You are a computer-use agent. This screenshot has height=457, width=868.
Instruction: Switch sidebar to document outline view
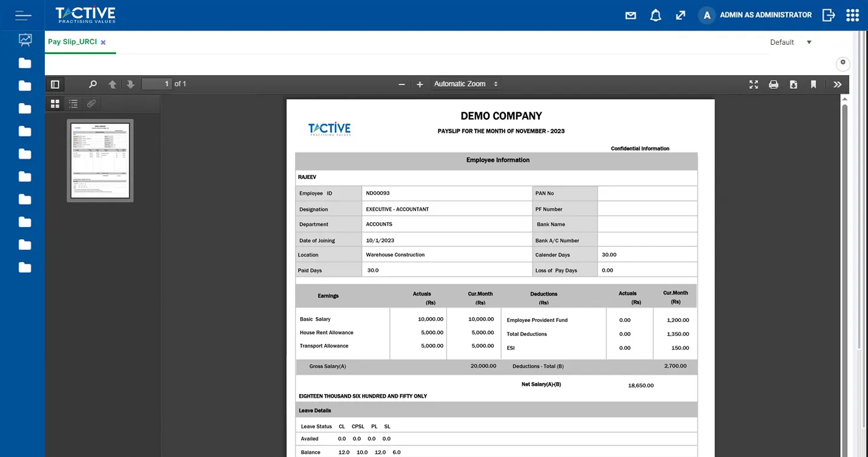coord(73,104)
